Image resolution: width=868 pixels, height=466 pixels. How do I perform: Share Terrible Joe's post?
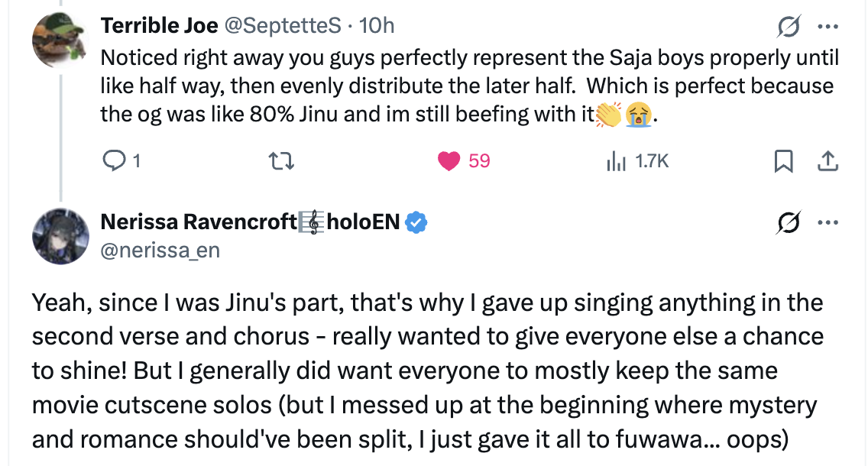828,161
